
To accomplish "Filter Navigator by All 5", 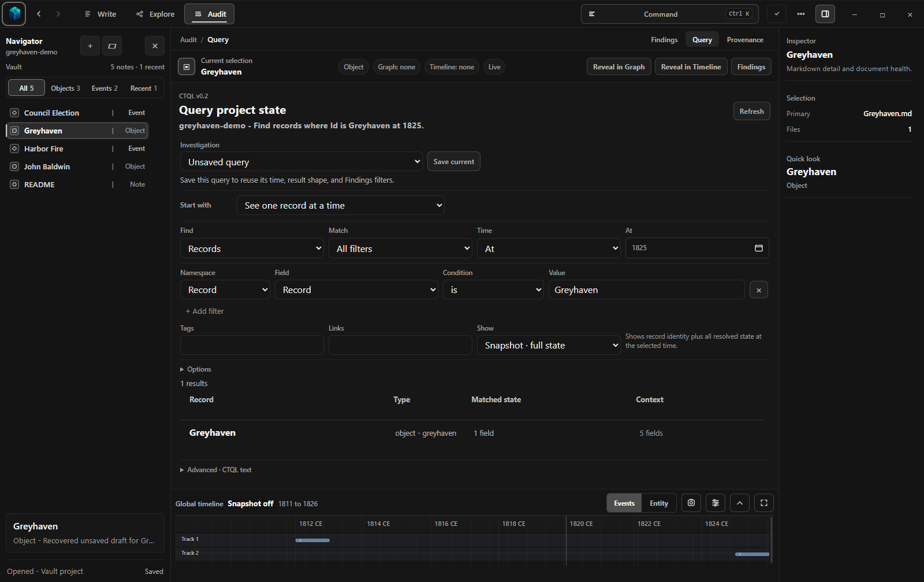I will [27, 88].
